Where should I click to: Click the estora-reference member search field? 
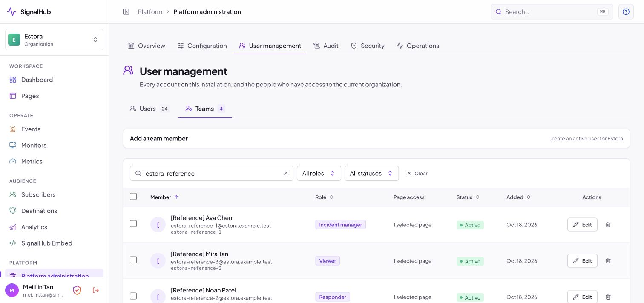pos(212,173)
